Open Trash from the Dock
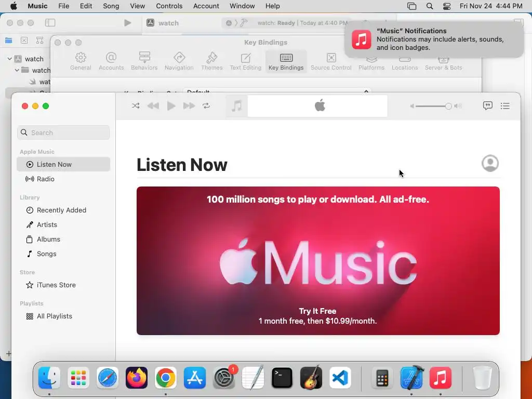This screenshot has height=399, width=532. [482, 378]
